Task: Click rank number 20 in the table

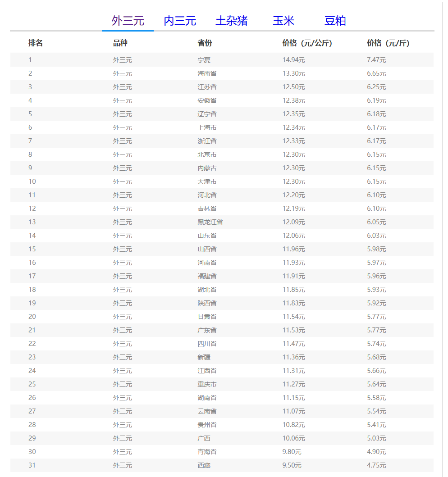Action: tap(32, 317)
